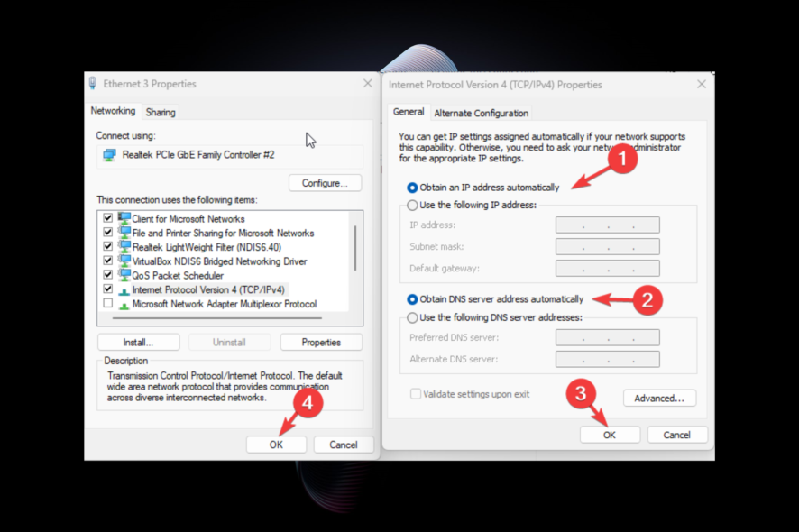Select Use the following DNS server addresses

click(412, 317)
